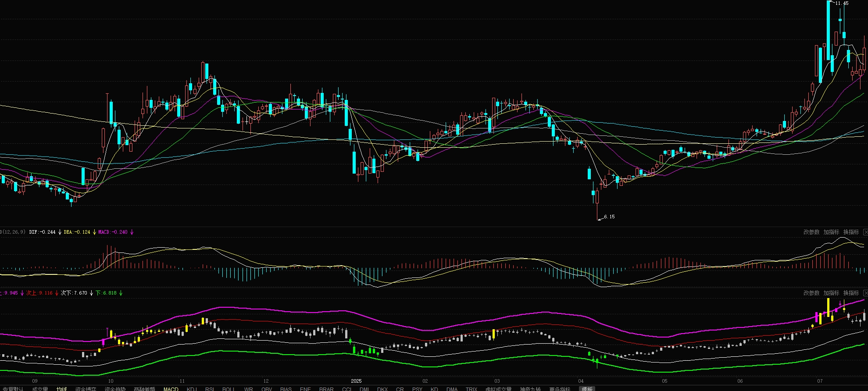Click 改参数 in the MACD panel
The image size is (868, 391).
click(x=811, y=232)
